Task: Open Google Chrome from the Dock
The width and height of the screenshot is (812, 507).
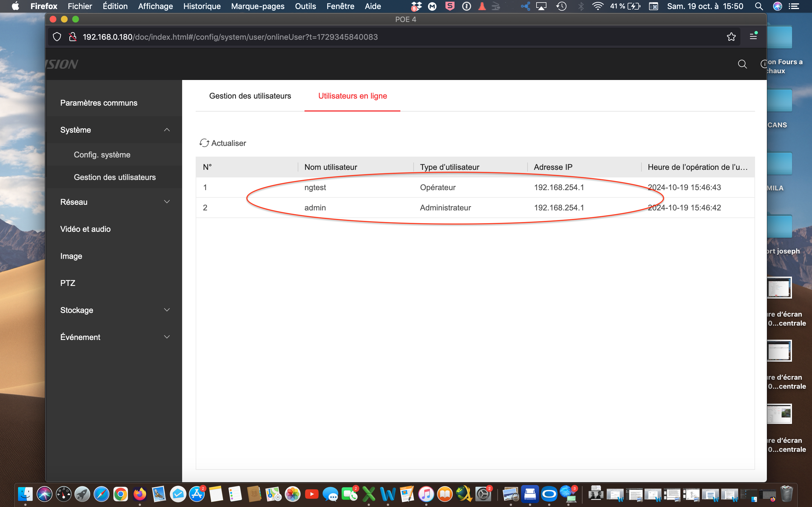Action: click(x=120, y=494)
